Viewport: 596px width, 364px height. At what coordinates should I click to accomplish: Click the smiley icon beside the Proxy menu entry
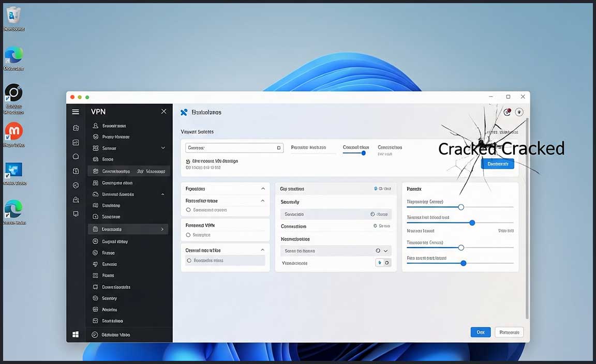(95, 137)
